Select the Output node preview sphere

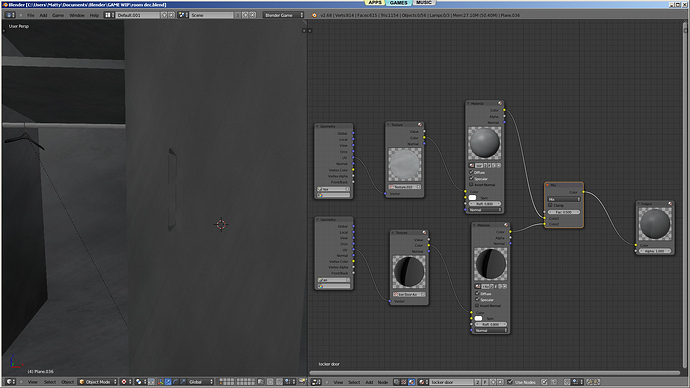[x=655, y=224]
